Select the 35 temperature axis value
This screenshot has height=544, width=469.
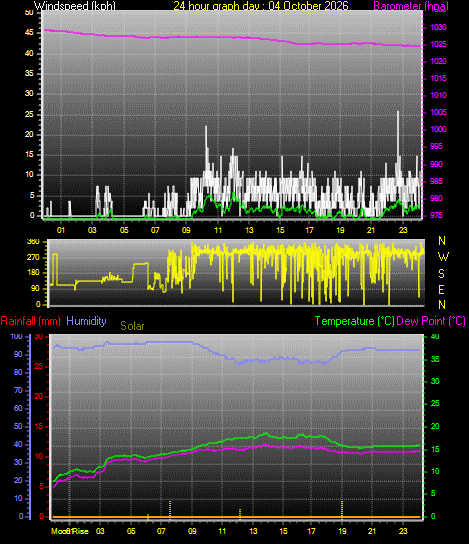pyautogui.click(x=435, y=359)
